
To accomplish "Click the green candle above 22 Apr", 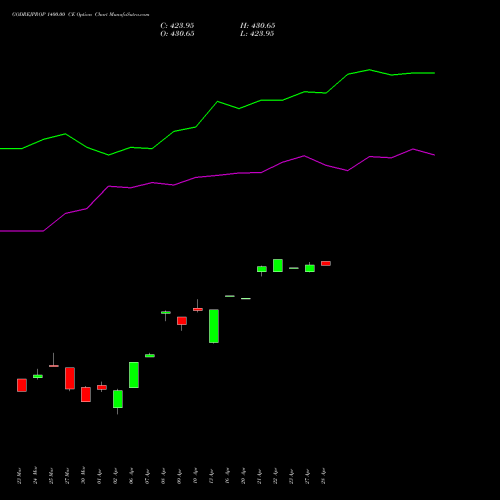I will pyautogui.click(x=278, y=265).
